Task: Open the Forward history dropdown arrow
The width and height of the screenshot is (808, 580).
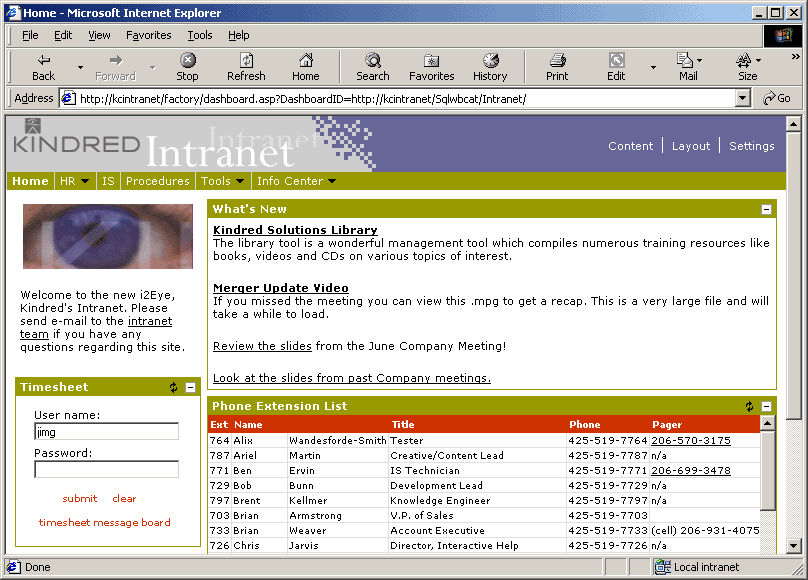Action: click(153, 67)
